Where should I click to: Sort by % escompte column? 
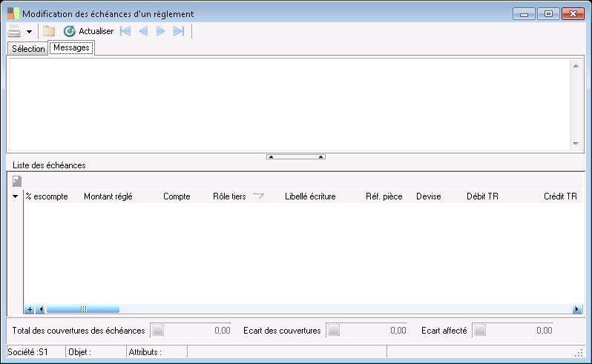47,196
